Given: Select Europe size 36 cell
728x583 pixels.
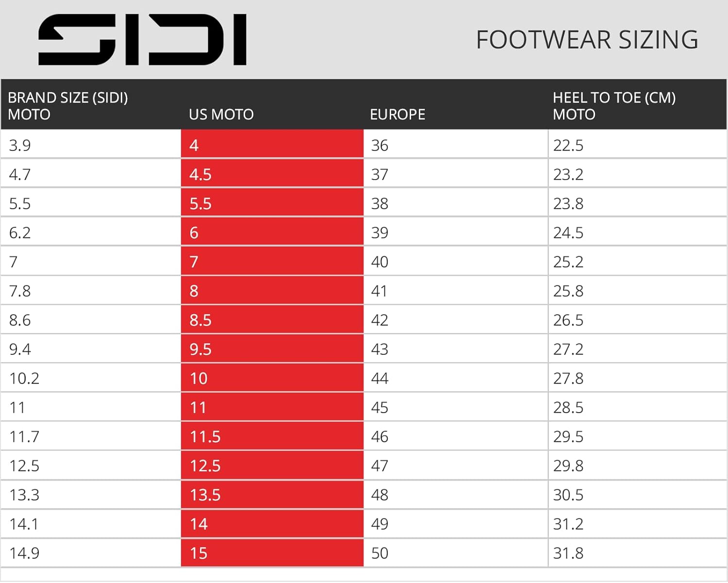Looking at the screenshot, I should click(455, 145).
